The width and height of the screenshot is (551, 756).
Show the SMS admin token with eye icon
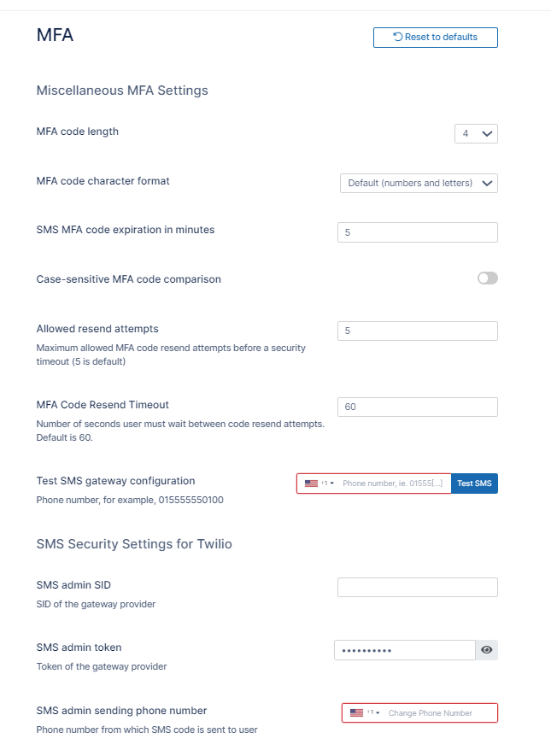coord(487,651)
